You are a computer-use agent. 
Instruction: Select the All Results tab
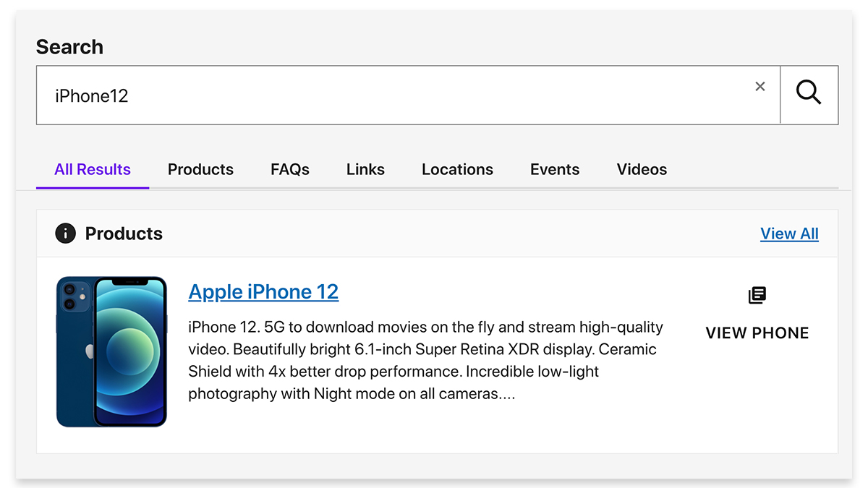[93, 170]
